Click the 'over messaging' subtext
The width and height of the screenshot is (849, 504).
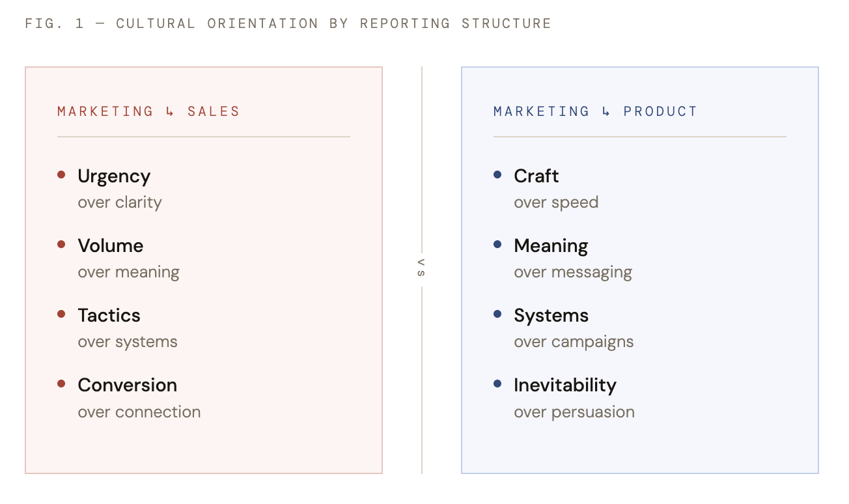click(x=573, y=272)
